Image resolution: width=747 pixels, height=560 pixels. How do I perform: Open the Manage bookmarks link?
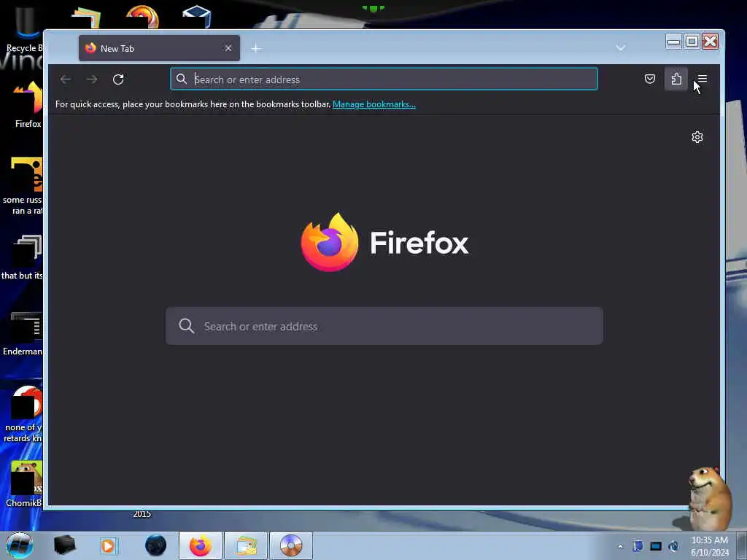click(374, 104)
